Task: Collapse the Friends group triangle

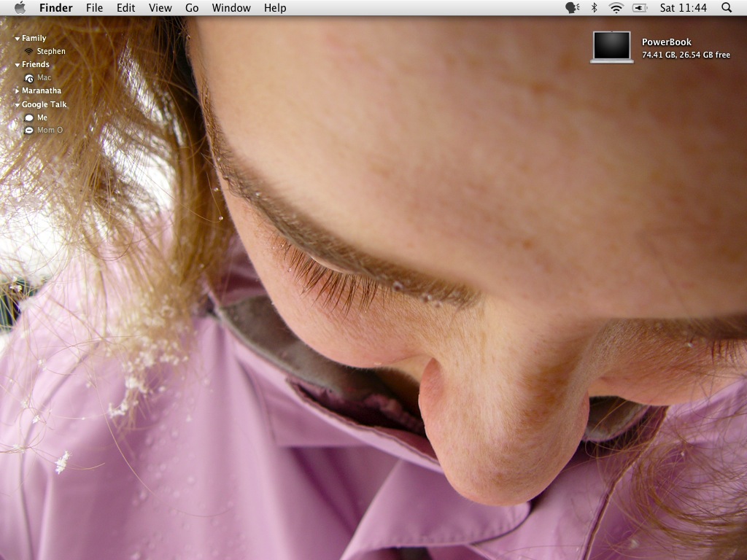Action: [x=18, y=65]
